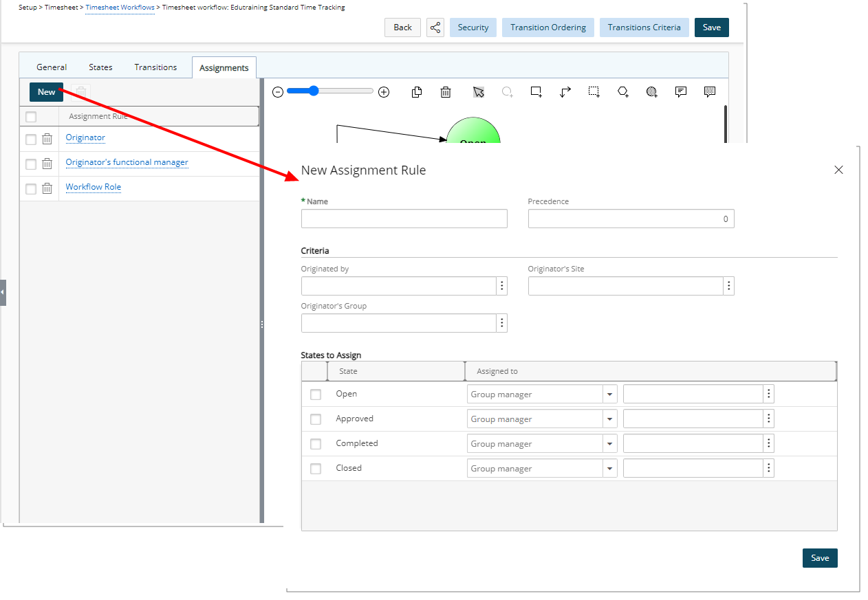Viewport: 868px width, 600px height.
Task: Tick the Workflow Role checkbox
Action: [31, 189]
